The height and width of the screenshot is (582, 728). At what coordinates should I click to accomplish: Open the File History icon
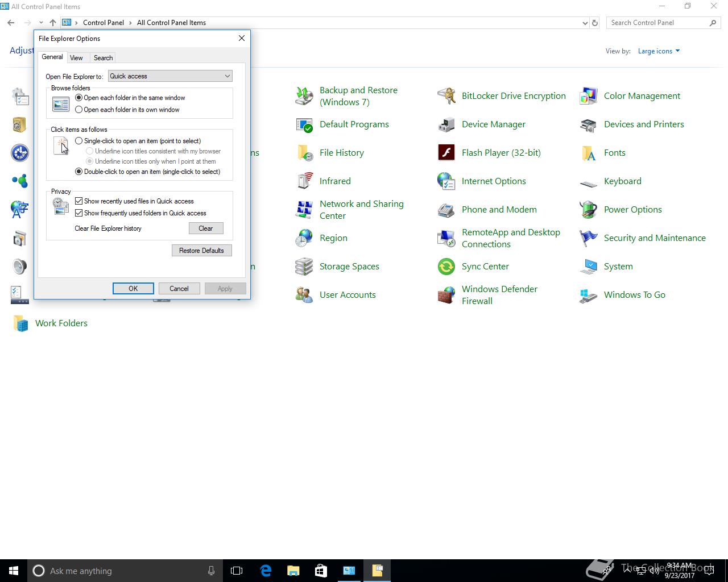click(x=304, y=153)
